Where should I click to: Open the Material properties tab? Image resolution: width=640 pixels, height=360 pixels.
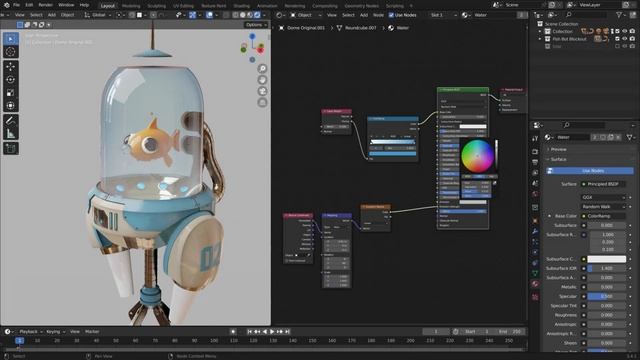(535, 284)
